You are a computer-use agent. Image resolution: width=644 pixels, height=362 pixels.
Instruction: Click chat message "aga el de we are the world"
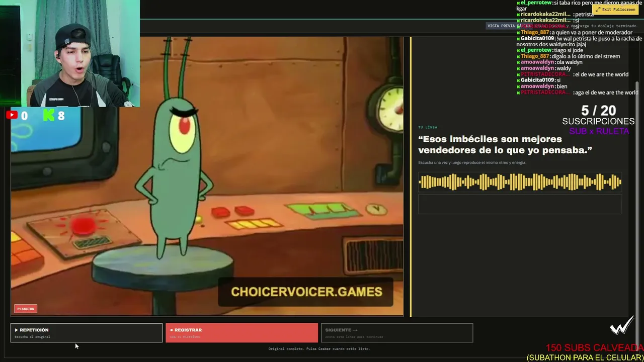click(606, 93)
